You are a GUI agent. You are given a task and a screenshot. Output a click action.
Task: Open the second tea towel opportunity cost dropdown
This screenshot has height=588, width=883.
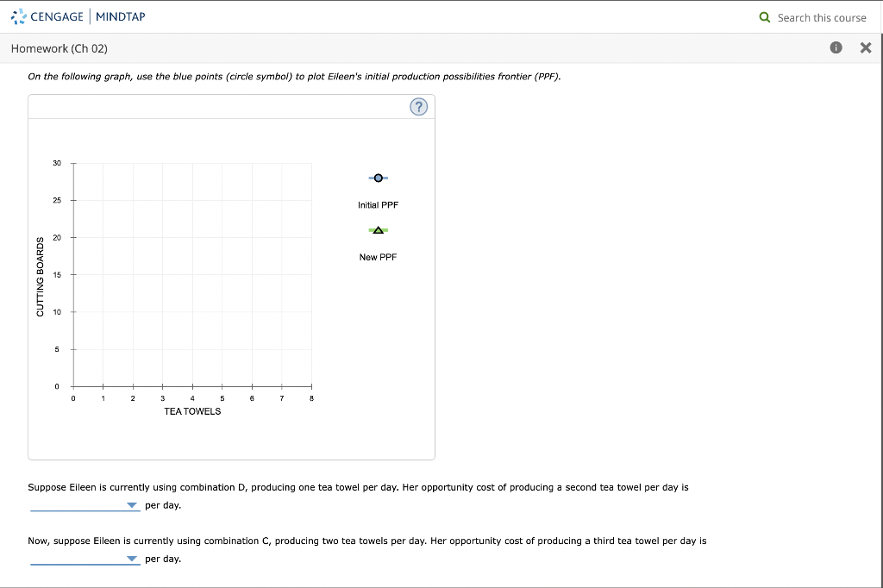click(x=85, y=506)
